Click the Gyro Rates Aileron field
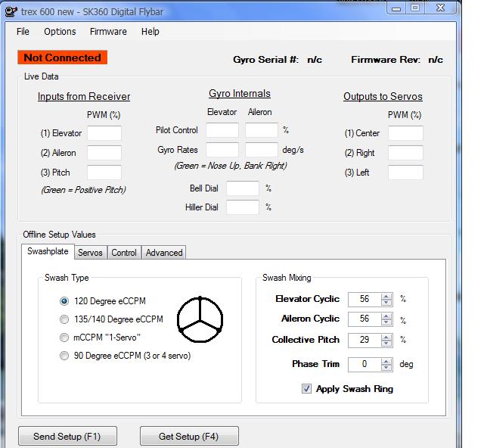The width and height of the screenshot is (484, 448). pyautogui.click(x=262, y=150)
